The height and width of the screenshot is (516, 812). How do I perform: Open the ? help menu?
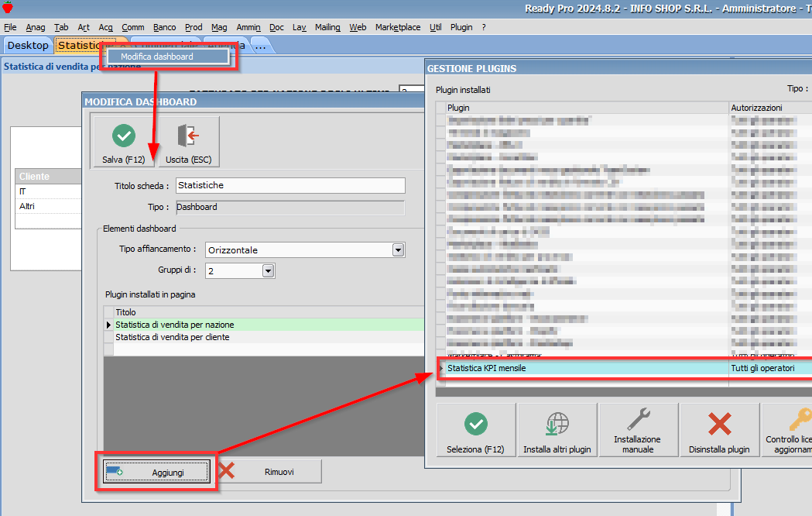pyautogui.click(x=484, y=27)
